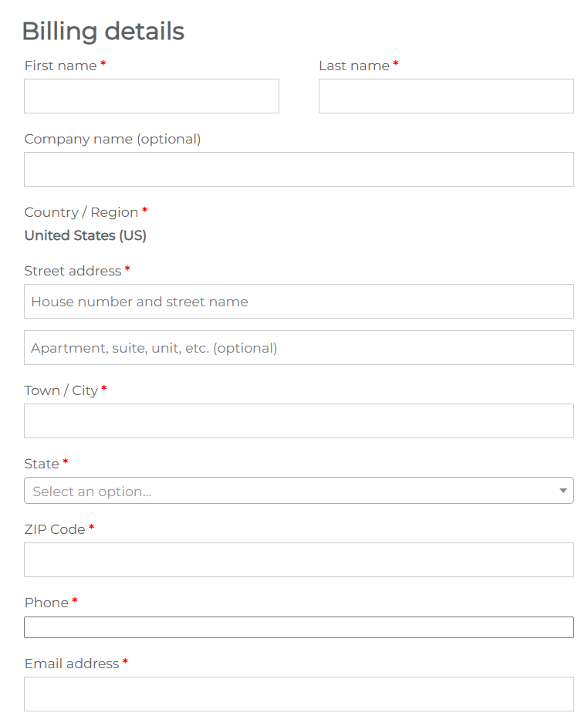
Task: Click the "Town / City" label
Action: (x=61, y=390)
